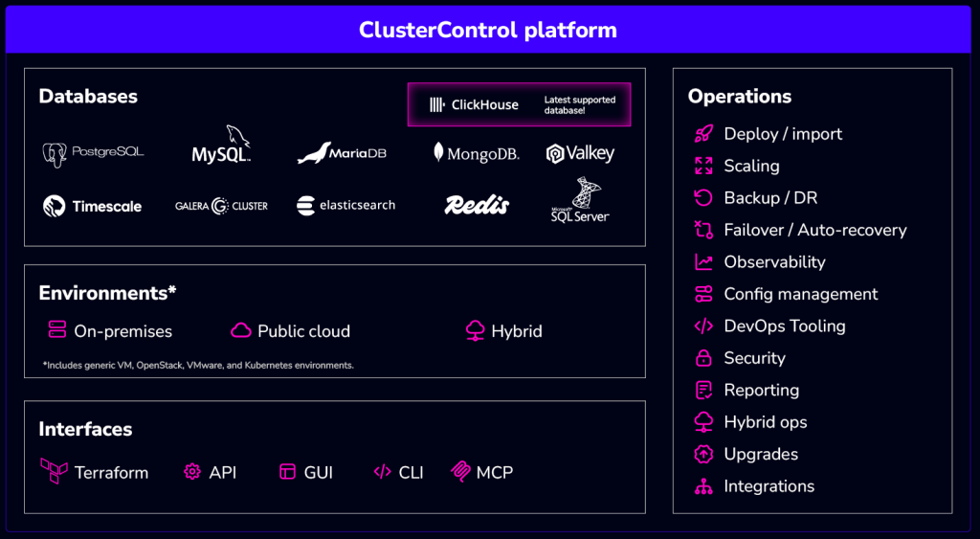Click the Environments* heading

click(x=107, y=293)
